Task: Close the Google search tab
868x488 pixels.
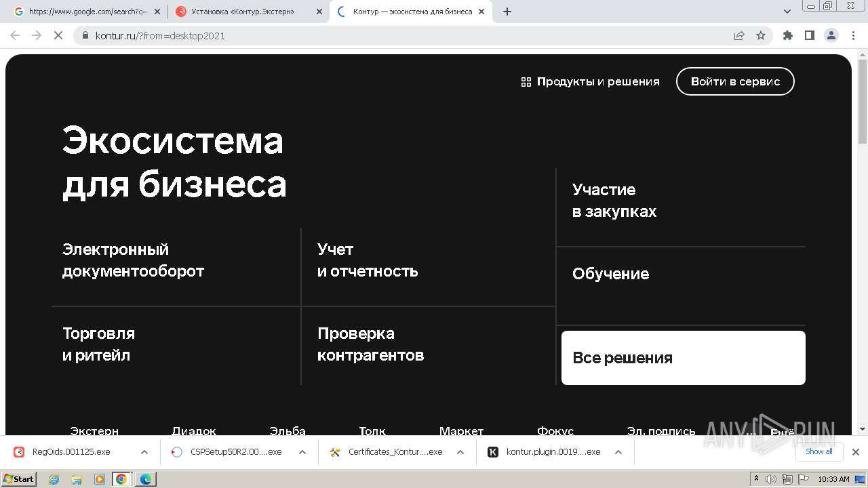Action: (157, 12)
